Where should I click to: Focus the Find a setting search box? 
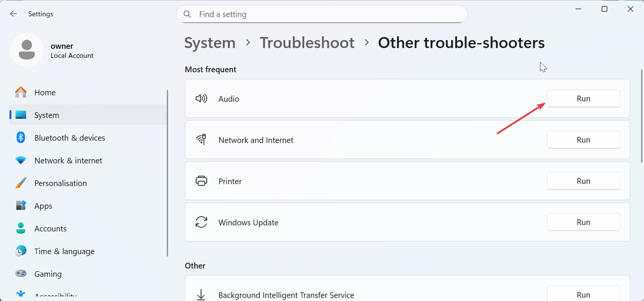pyautogui.click(x=325, y=14)
